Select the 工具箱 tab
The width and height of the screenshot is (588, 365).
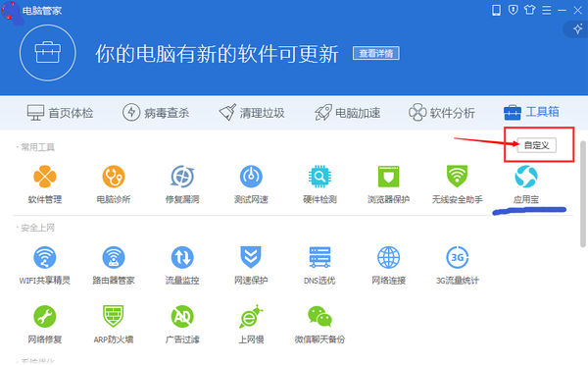pyautogui.click(x=531, y=112)
